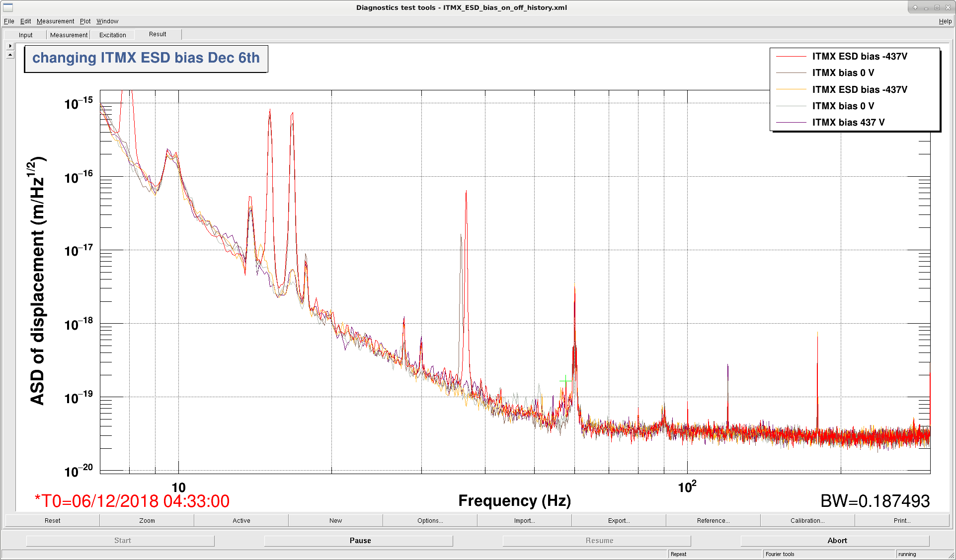956x560 pixels.
Task: Open the window menu icon in title bar
Action: (8, 7)
